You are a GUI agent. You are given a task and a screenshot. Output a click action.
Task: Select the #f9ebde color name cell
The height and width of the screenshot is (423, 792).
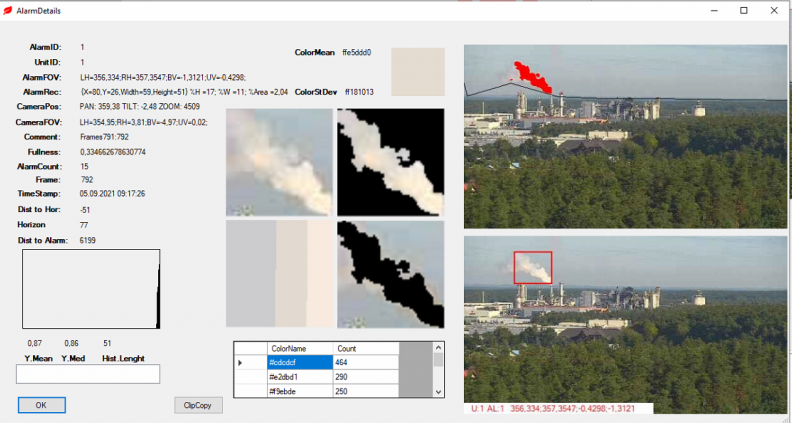[300, 391]
